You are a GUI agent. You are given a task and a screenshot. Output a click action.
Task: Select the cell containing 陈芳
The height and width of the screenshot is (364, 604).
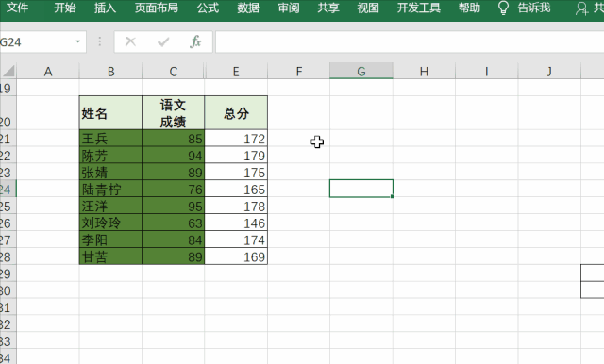[x=110, y=155]
